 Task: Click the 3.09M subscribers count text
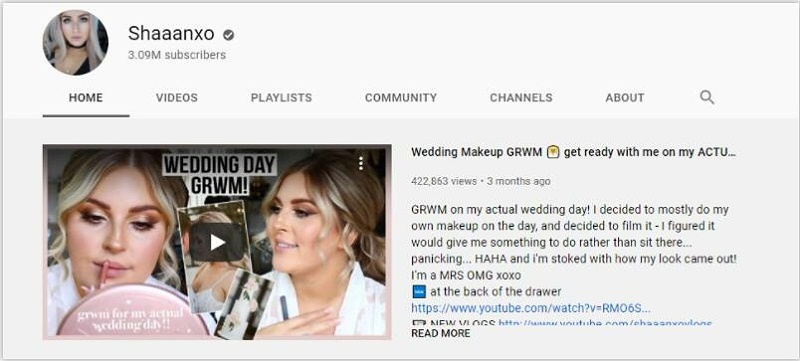(x=177, y=55)
